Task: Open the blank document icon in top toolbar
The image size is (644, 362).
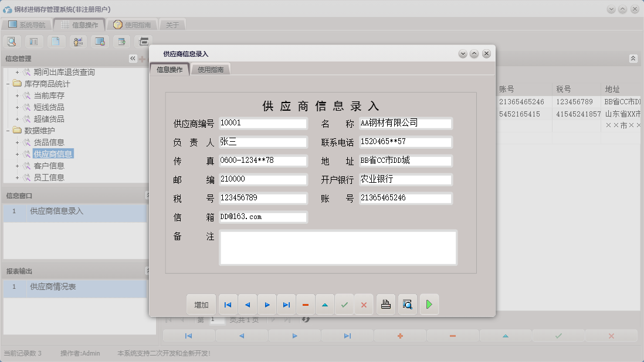Action: coord(55,42)
